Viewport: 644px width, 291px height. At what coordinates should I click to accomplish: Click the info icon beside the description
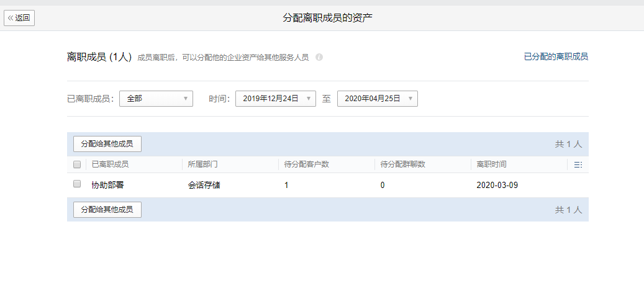pyautogui.click(x=319, y=57)
